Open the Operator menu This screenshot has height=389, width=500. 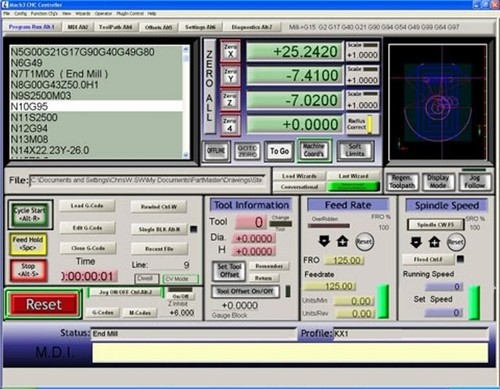(103, 14)
